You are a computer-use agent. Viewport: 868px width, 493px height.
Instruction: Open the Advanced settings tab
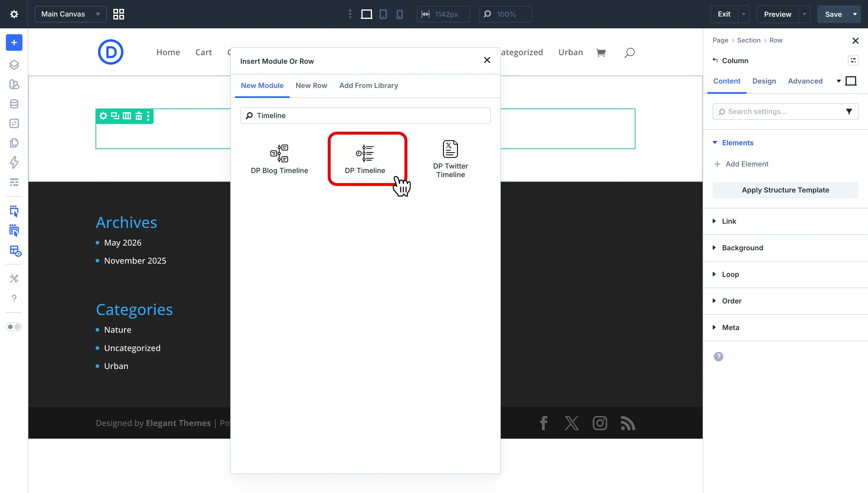click(x=805, y=81)
